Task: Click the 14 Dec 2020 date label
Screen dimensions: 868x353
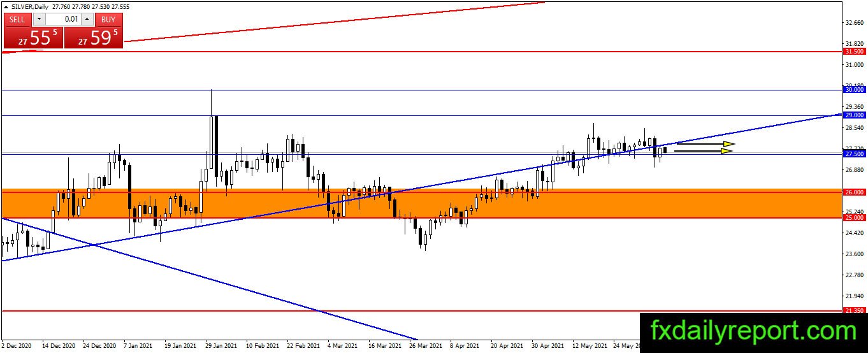Action: pos(59,346)
